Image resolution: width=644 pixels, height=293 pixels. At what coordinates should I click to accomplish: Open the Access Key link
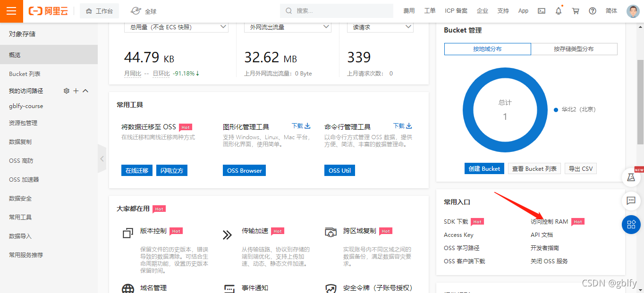click(x=458, y=234)
